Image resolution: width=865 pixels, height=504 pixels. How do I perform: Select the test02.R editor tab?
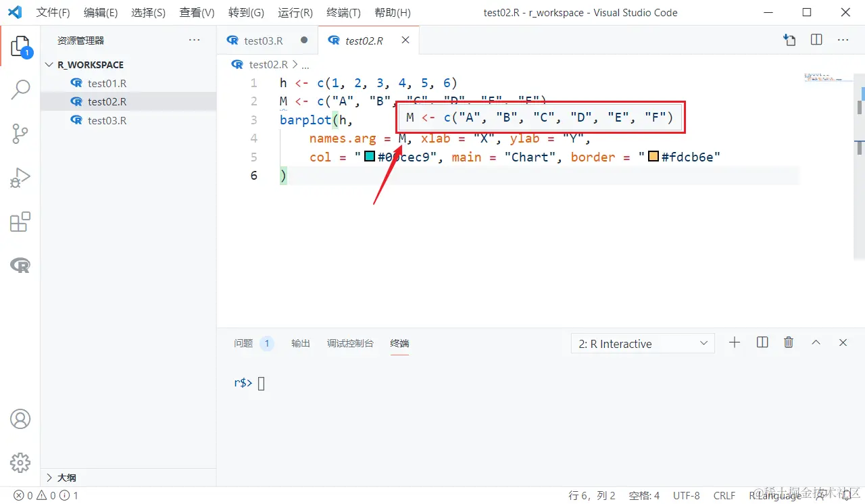coord(369,41)
